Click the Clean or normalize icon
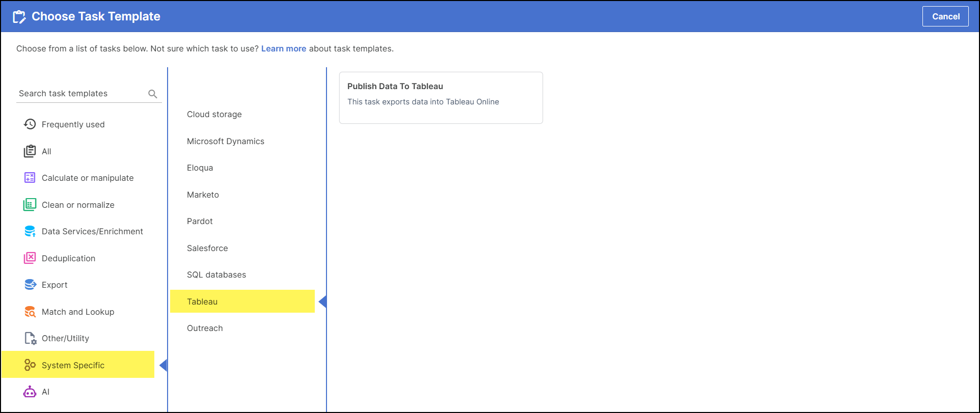This screenshot has width=980, height=413. (30, 205)
